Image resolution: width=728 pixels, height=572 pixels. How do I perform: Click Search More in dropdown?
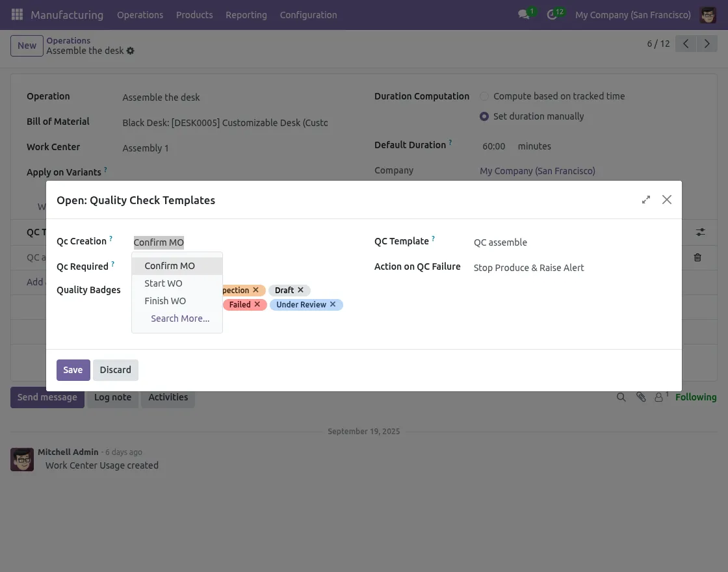[180, 318]
